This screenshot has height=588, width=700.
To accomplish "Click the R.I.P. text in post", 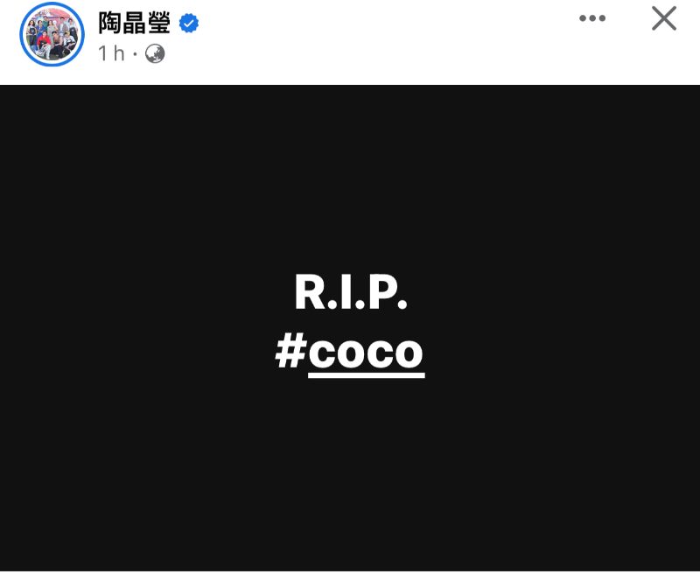I will (x=351, y=291).
